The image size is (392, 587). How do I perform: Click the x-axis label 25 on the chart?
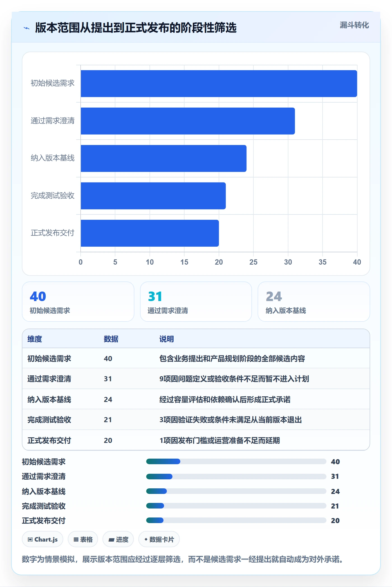253,262
